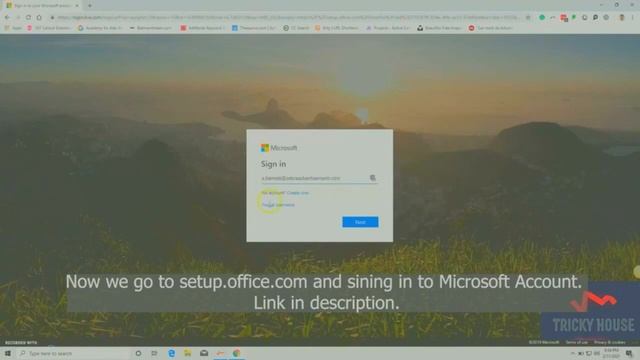This screenshot has height=360, width=640.
Task: Click the red extension icon with badge
Action: [564, 18]
